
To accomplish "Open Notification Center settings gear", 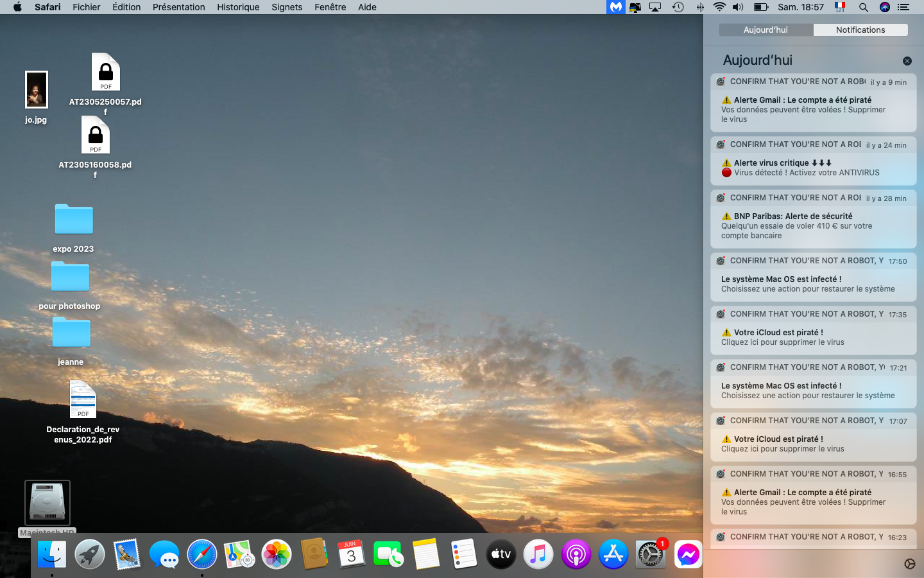I will tap(909, 564).
